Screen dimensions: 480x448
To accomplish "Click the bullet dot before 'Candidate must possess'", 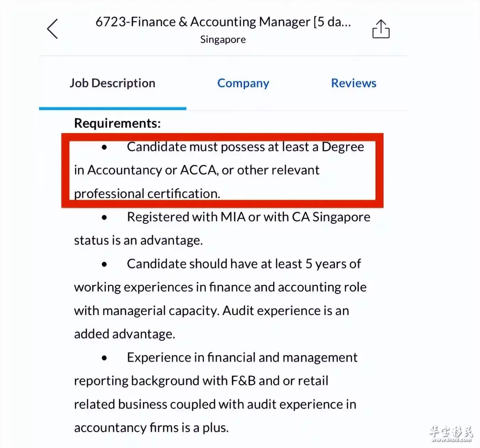I will pyautogui.click(x=104, y=147).
